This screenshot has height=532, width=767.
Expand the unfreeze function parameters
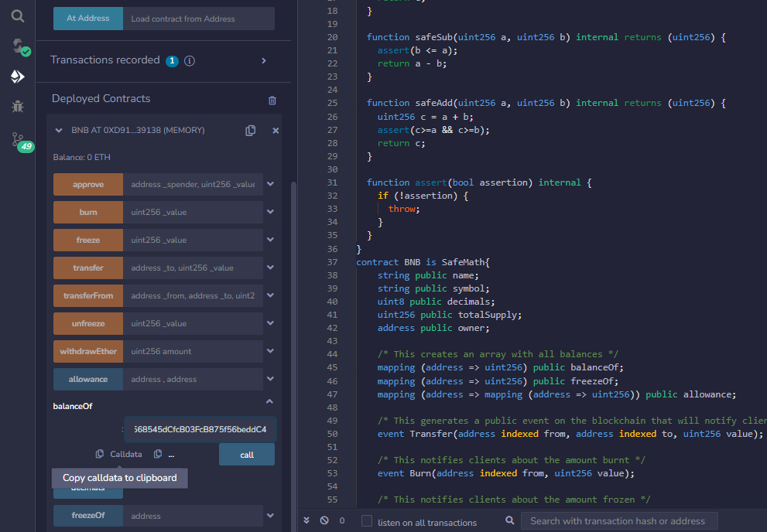point(271,323)
